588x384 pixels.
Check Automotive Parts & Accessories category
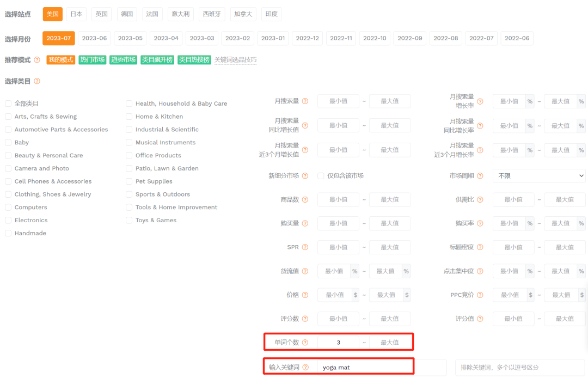coord(8,130)
